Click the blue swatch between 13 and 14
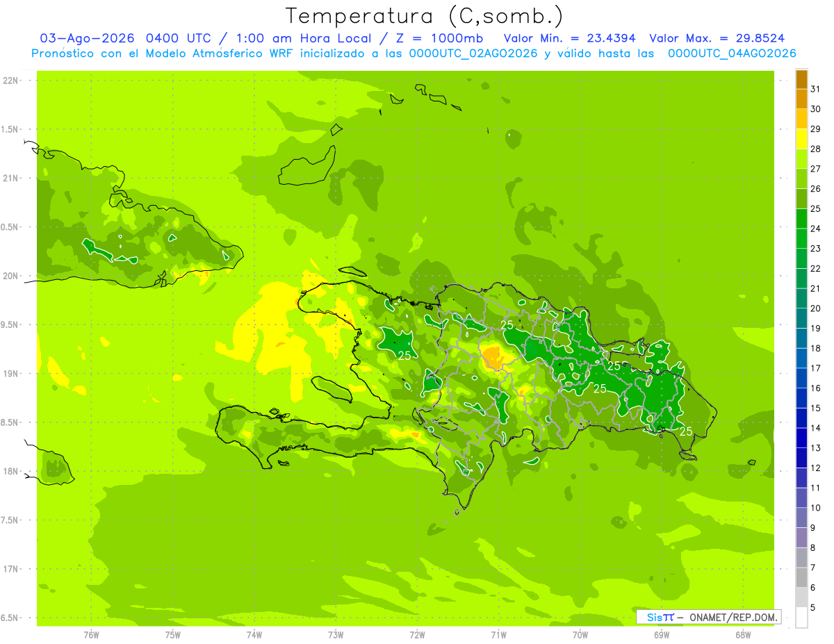The width and height of the screenshot is (834, 644). point(801,438)
